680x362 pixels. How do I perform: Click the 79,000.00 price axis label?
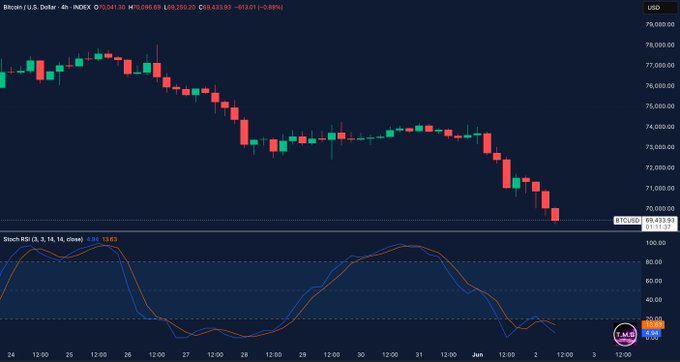click(x=660, y=25)
